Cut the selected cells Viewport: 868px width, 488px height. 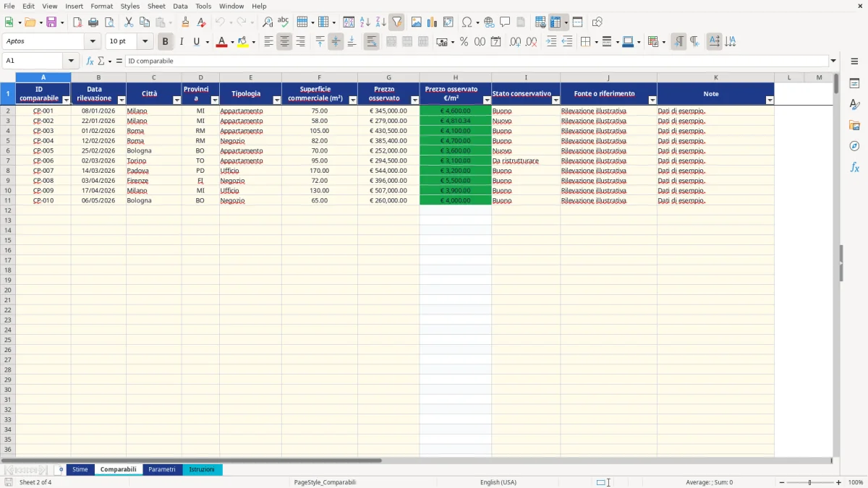click(129, 22)
